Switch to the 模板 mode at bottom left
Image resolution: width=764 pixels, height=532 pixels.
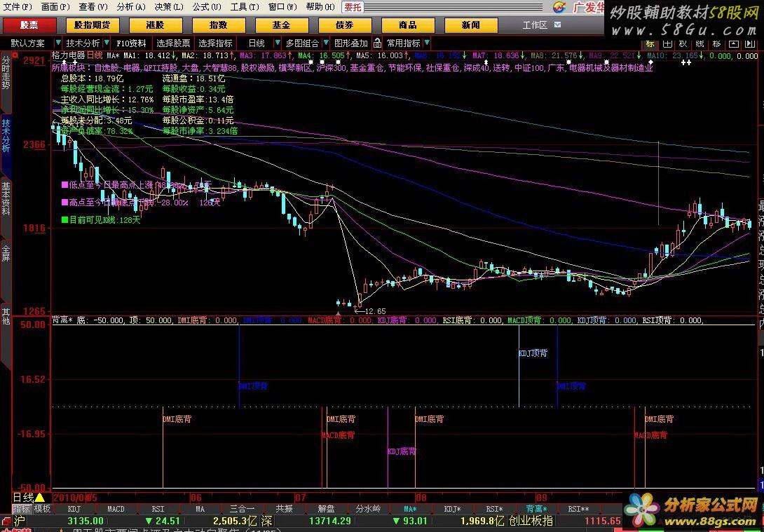click(x=42, y=509)
